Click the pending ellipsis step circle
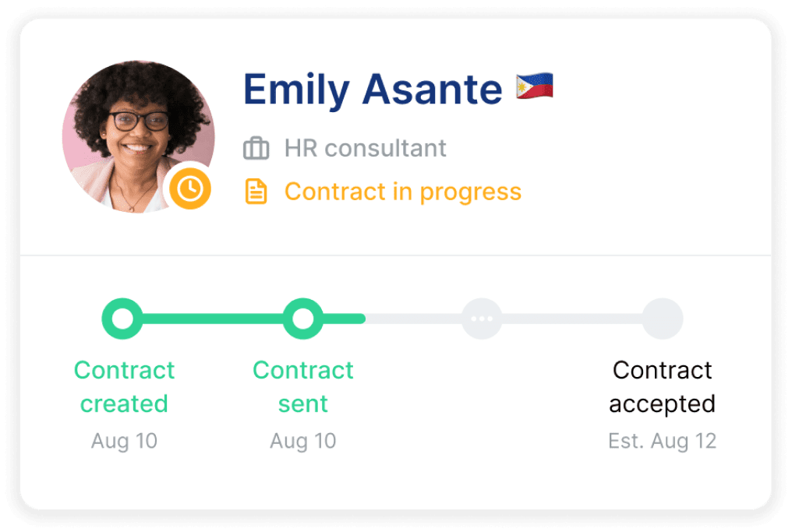 (x=482, y=319)
